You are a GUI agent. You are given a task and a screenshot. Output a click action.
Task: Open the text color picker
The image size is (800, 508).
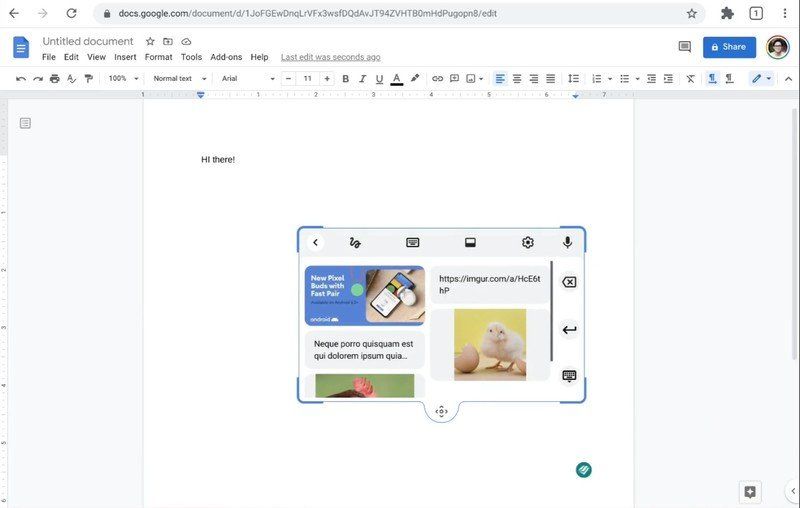click(x=396, y=79)
